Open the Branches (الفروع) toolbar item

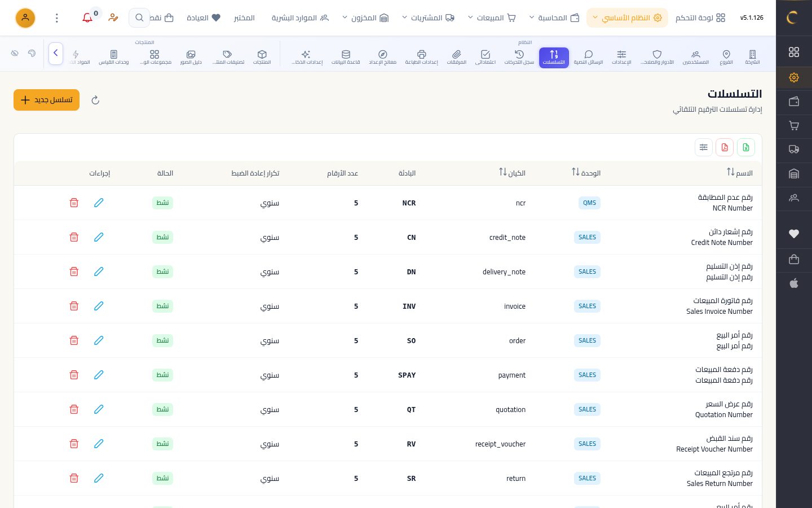click(726, 57)
